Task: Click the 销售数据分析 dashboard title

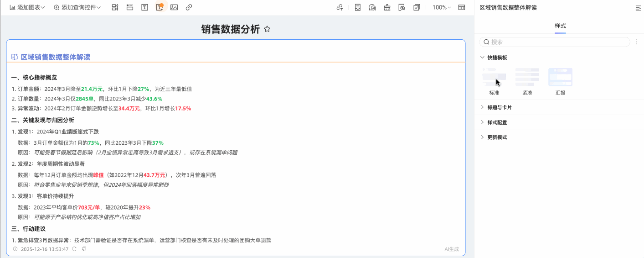Action: [x=230, y=29]
